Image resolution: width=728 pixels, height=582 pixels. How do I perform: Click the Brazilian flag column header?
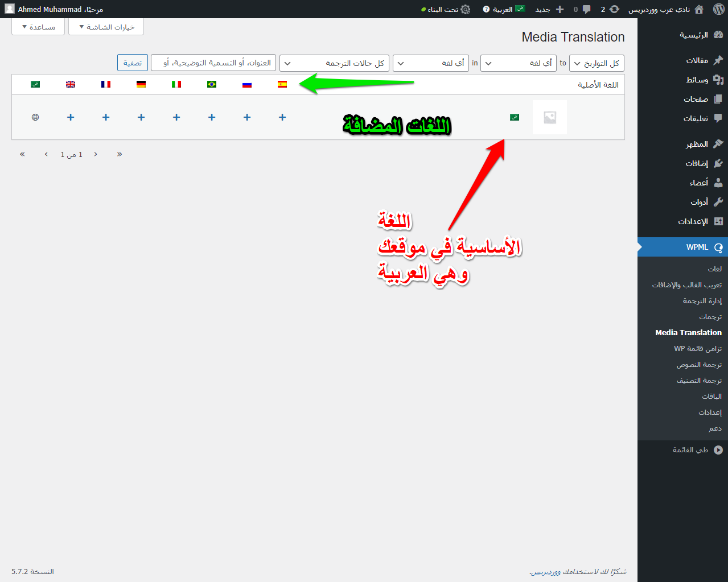click(212, 84)
